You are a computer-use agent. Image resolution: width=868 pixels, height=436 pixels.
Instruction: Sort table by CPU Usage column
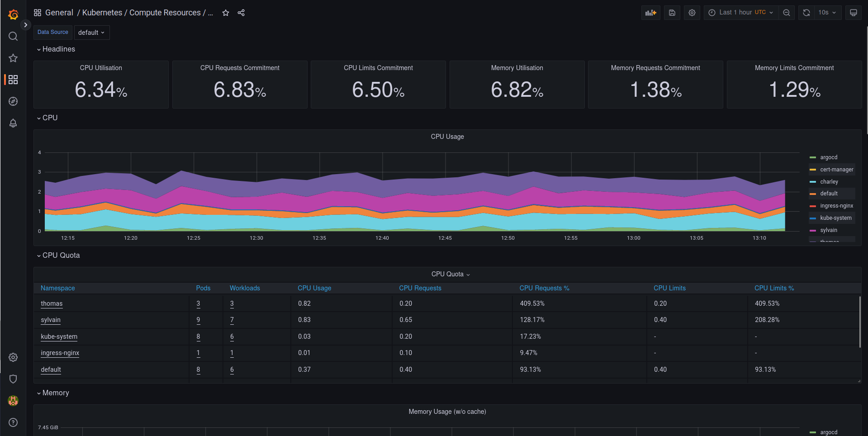(314, 288)
